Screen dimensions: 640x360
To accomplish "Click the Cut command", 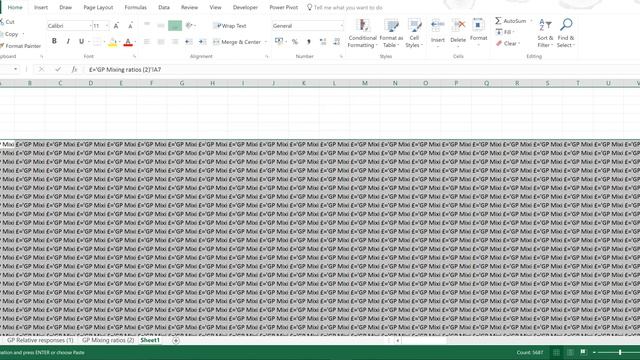I will coord(7,22).
